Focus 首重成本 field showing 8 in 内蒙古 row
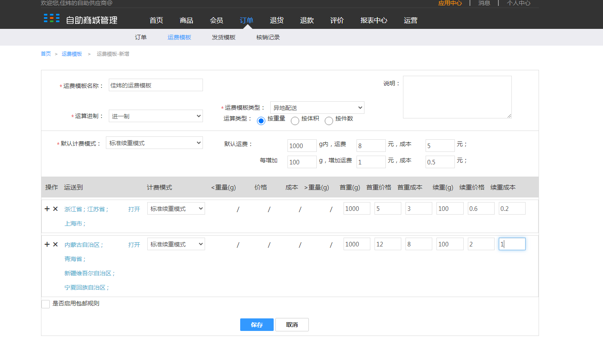The image size is (603, 364). (x=419, y=244)
